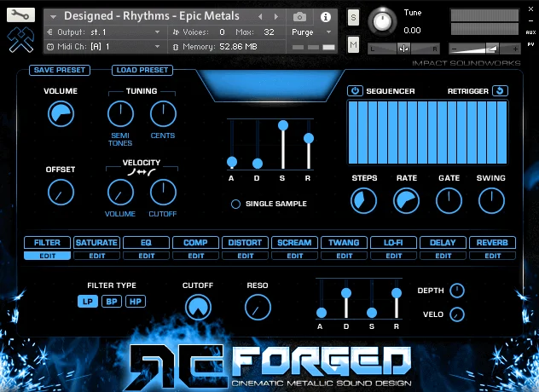Click the amp envelope Release slider handle
Image resolution: width=539 pixels, height=392 pixels.
(309, 138)
